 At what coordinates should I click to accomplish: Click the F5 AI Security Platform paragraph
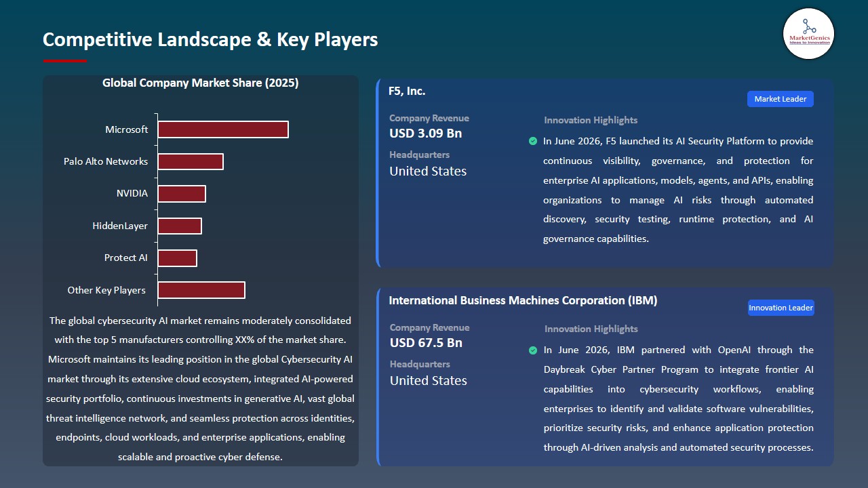click(x=678, y=190)
